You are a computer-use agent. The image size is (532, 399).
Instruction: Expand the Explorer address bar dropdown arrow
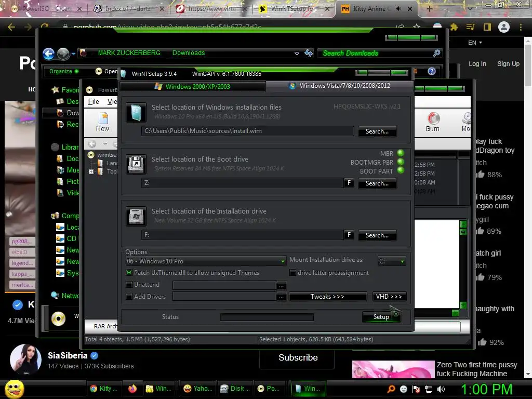[x=297, y=54]
